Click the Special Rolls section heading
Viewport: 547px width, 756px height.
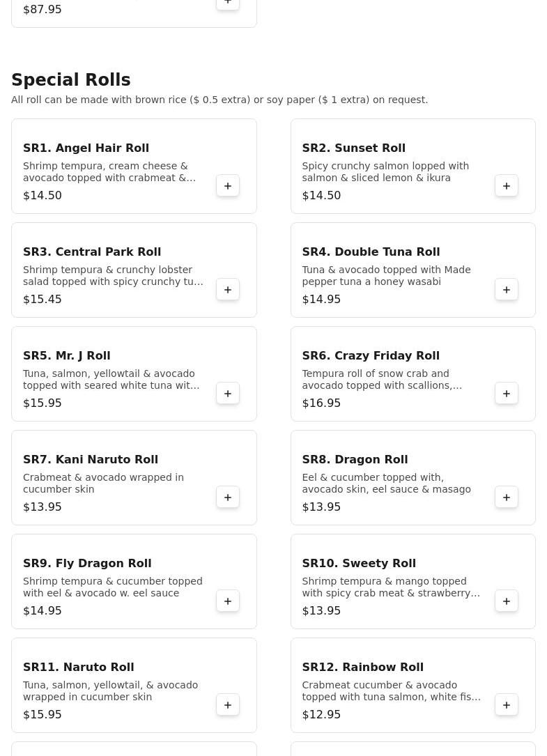tap(71, 80)
